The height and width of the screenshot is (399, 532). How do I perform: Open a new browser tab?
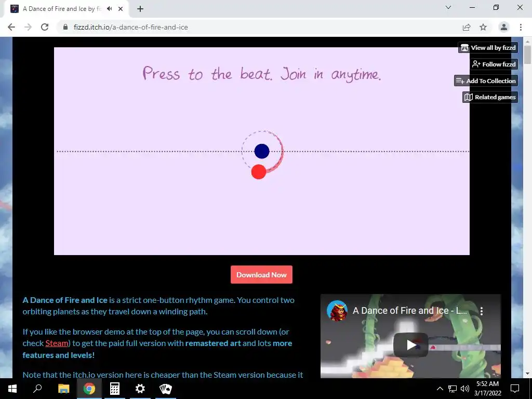(x=140, y=9)
